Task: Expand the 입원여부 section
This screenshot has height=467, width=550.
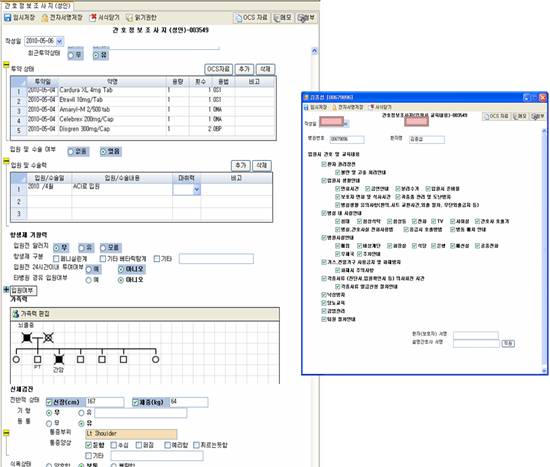Action: click(x=6, y=290)
